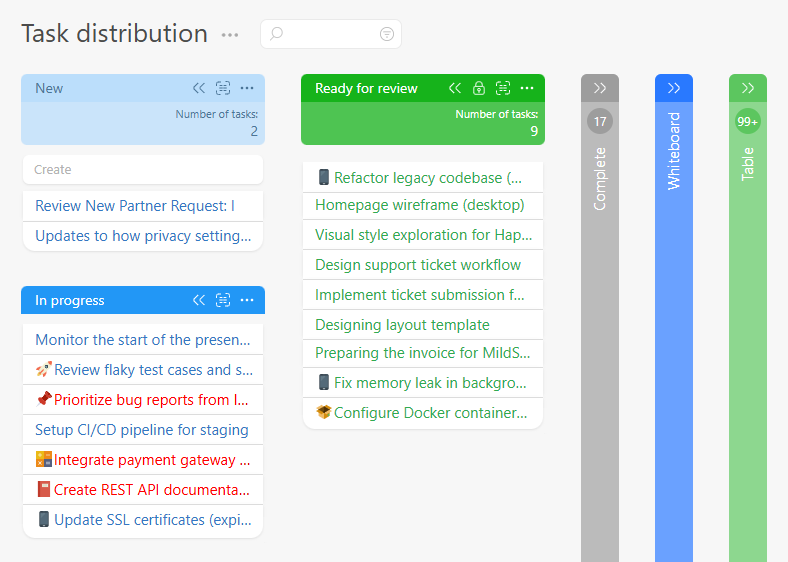Image resolution: width=788 pixels, height=562 pixels.
Task: Expand the collapsed Complete column
Action: click(600, 88)
